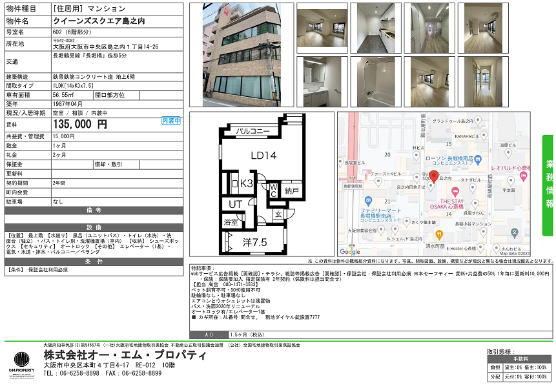The image size is (556, 392).
Task: Click the room number 602 (6階部分)
Action: pos(72,32)
